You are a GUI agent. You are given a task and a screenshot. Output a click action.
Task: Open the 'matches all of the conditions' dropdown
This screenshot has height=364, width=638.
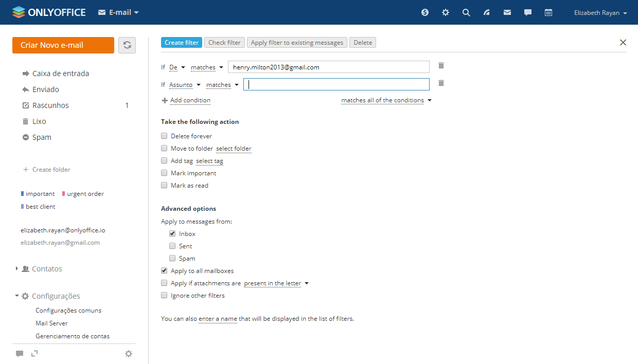point(386,101)
